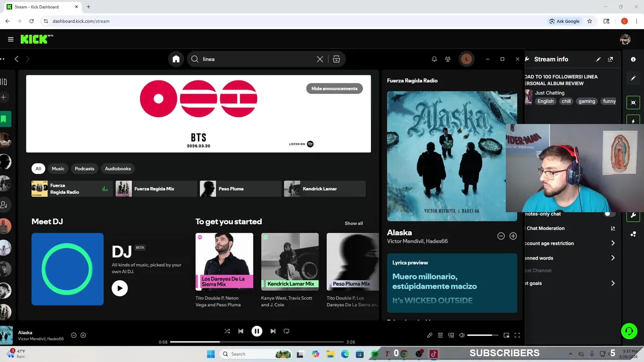Add Alaska to library from bottom bar
This screenshot has height=362, width=644.
(84, 335)
